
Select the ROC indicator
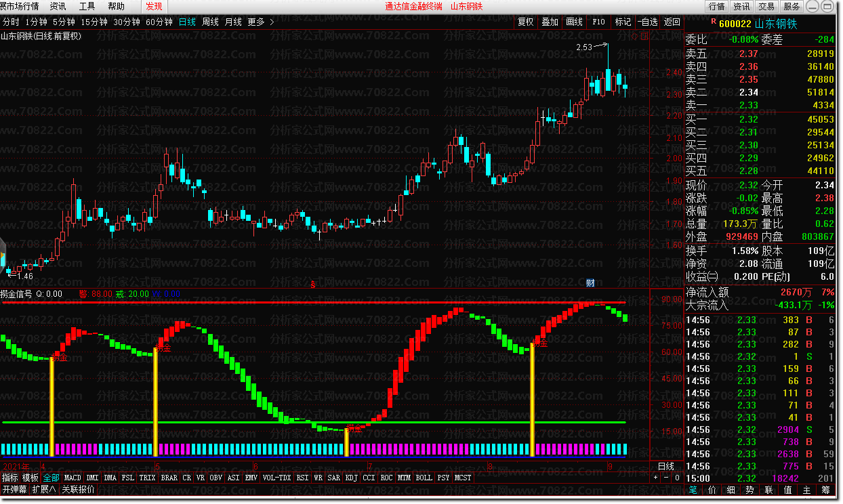pyautogui.click(x=386, y=478)
